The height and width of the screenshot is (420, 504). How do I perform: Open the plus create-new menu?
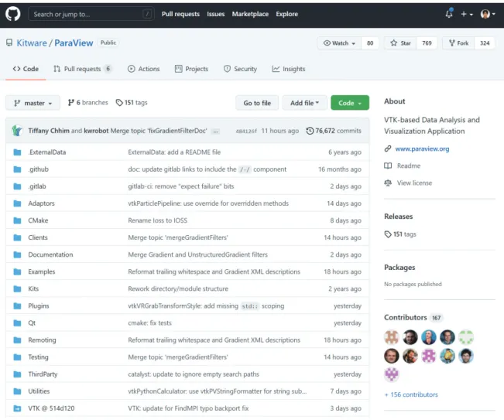467,14
